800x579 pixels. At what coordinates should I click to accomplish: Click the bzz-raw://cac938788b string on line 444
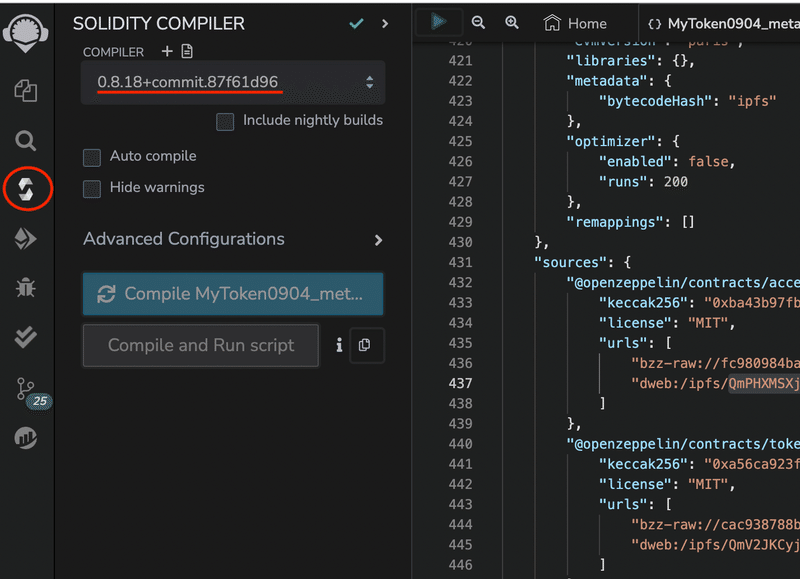point(715,524)
